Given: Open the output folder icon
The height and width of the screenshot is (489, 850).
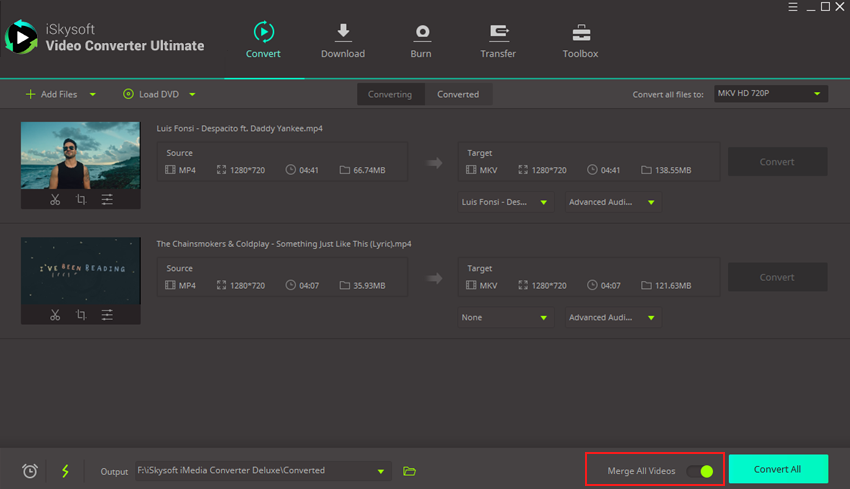Looking at the screenshot, I should tap(409, 471).
